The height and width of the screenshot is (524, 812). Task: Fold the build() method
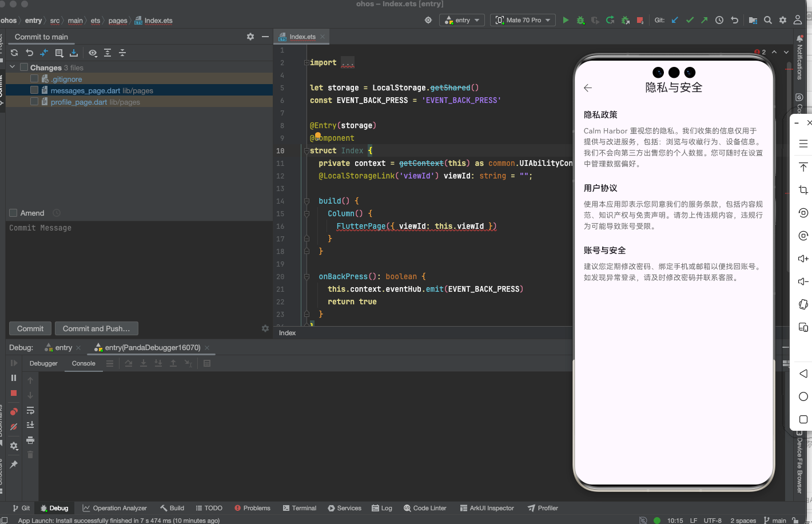click(306, 201)
